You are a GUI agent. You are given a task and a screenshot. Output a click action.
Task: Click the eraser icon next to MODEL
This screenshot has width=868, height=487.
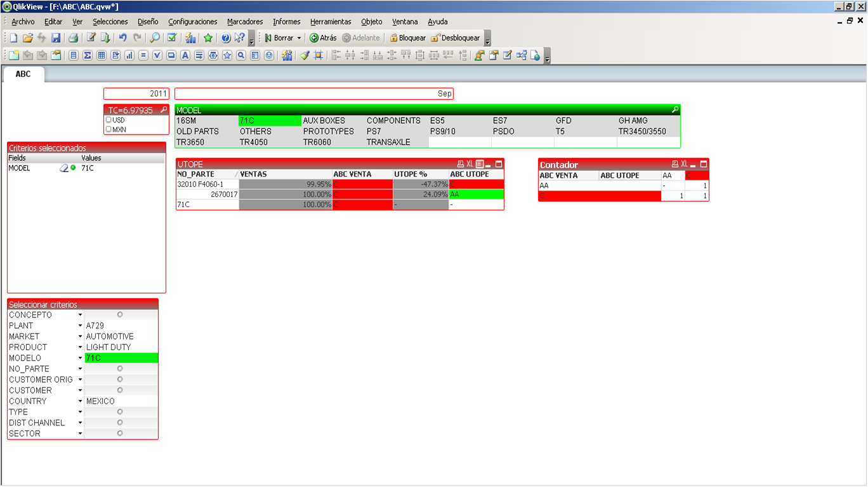point(63,168)
